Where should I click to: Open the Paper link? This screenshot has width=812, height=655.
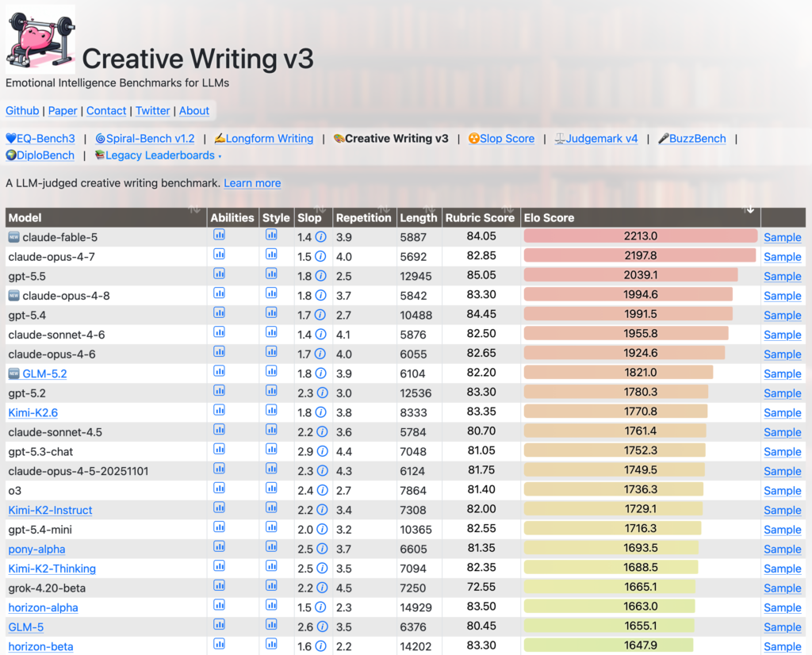click(x=63, y=111)
